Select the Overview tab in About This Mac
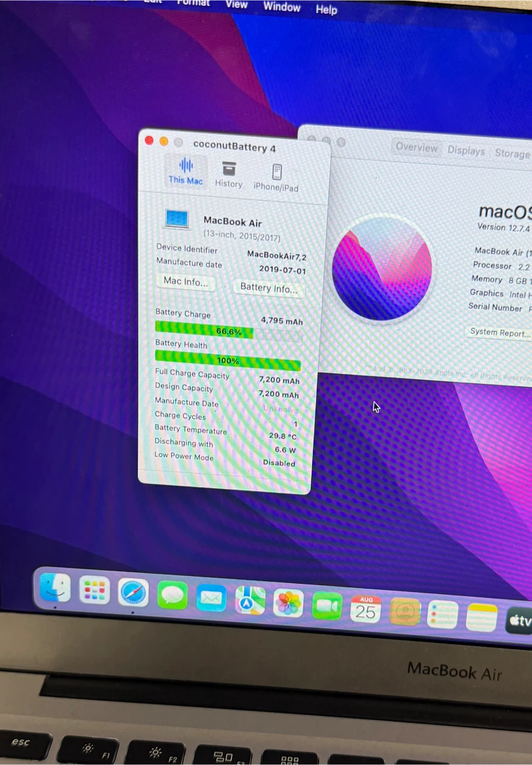Image resolution: width=532 pixels, height=765 pixels. pyautogui.click(x=416, y=147)
